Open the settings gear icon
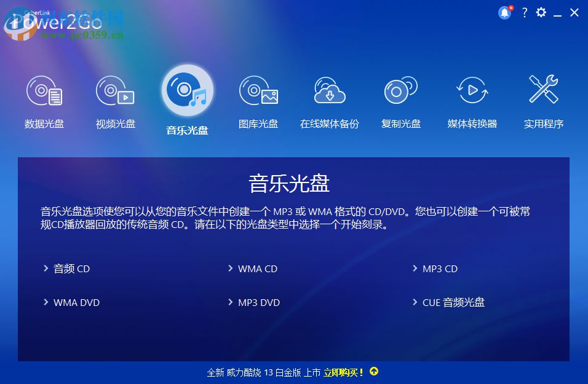588x384 pixels. click(541, 12)
